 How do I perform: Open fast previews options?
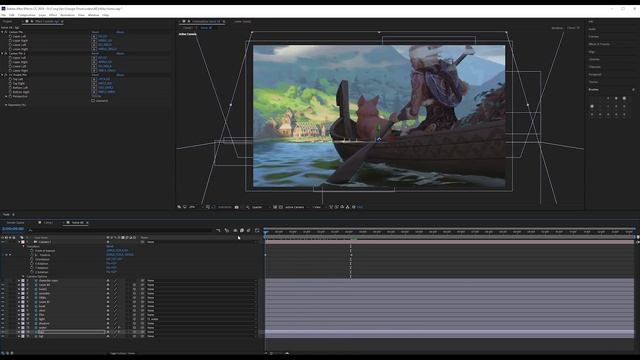click(337, 207)
